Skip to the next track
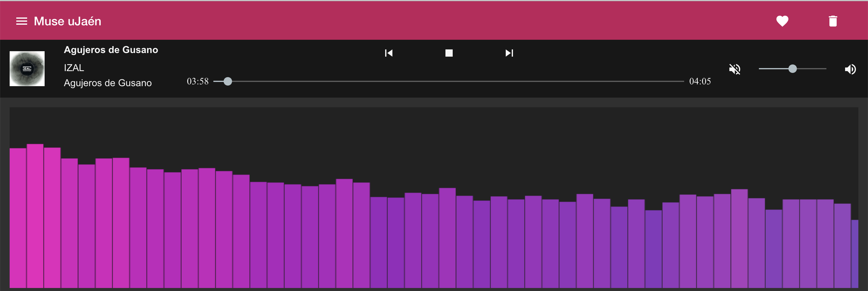The width and height of the screenshot is (868, 291). coord(509,53)
